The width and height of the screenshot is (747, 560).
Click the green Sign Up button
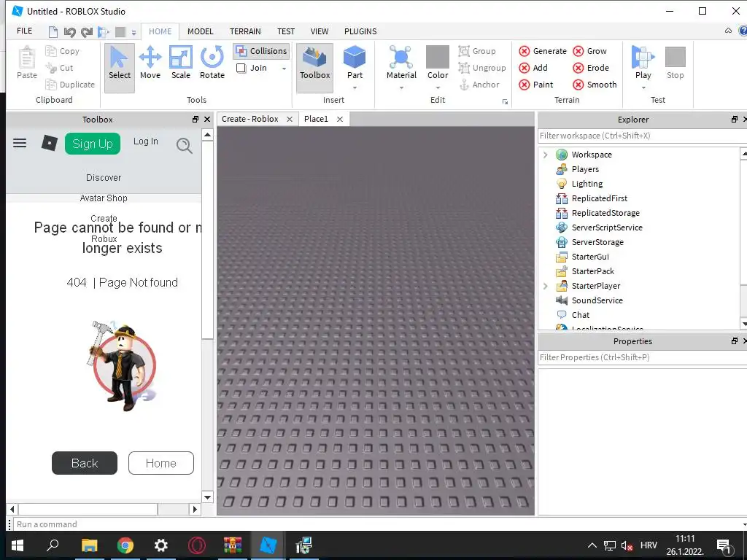click(x=93, y=144)
